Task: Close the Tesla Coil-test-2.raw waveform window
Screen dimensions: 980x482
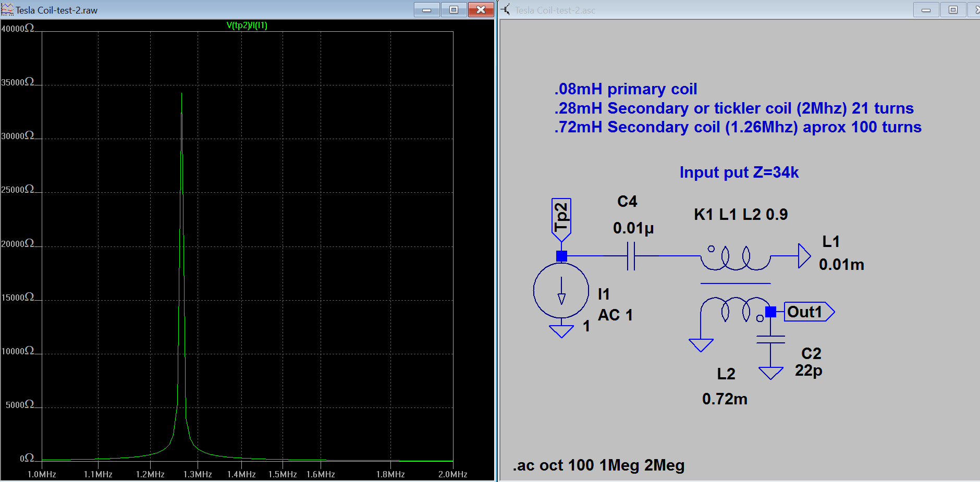Action: pos(481,9)
